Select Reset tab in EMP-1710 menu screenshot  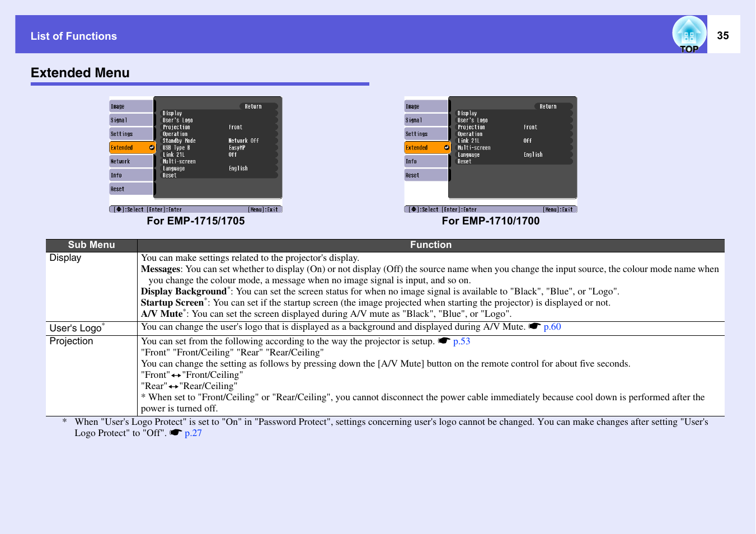click(x=426, y=175)
